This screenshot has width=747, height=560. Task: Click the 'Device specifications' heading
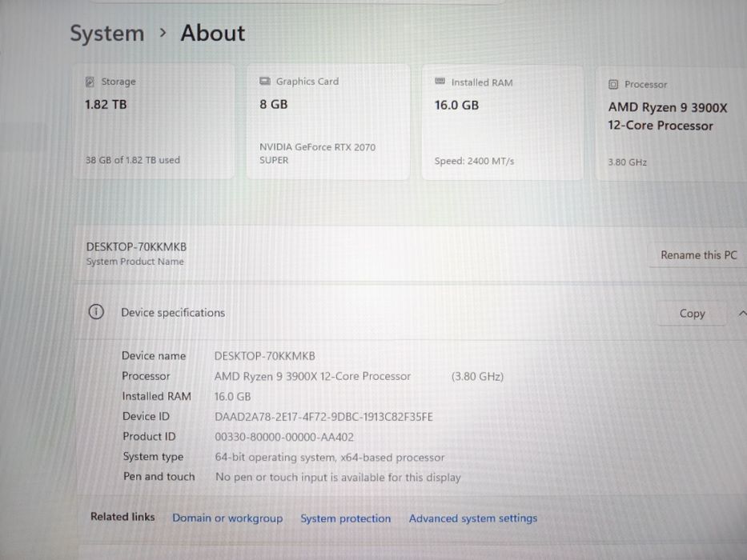173,313
